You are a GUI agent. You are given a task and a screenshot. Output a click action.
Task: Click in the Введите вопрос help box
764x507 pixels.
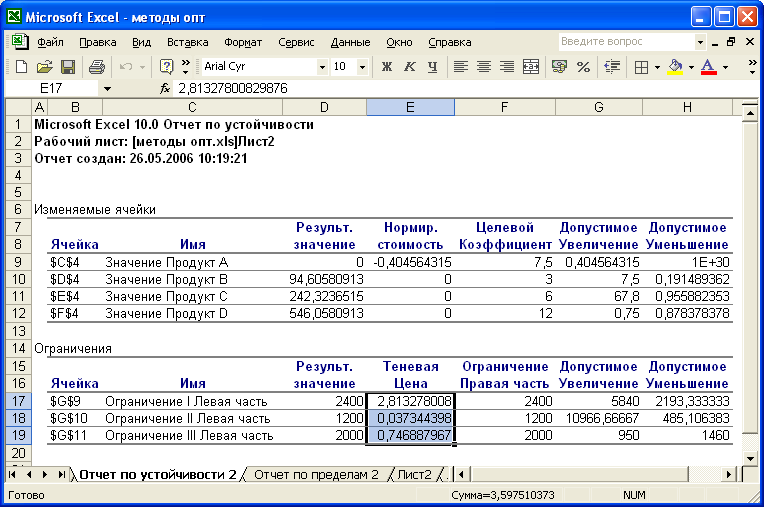[627, 42]
